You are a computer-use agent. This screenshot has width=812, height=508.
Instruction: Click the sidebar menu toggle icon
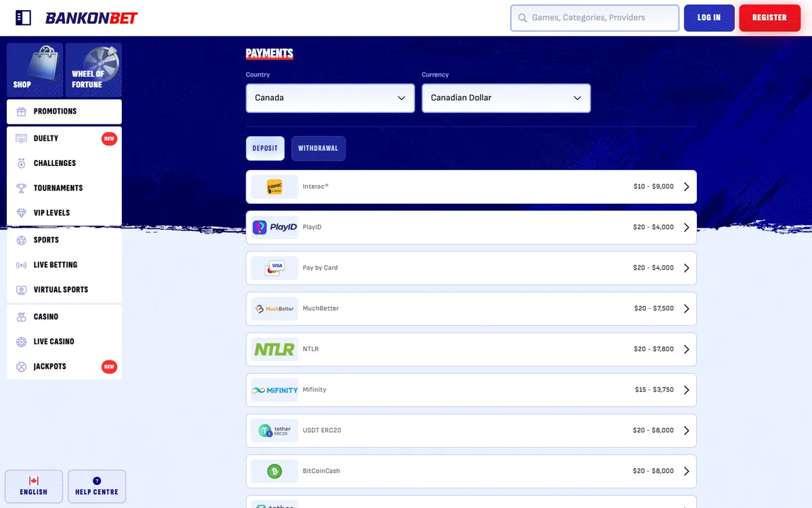tap(24, 18)
